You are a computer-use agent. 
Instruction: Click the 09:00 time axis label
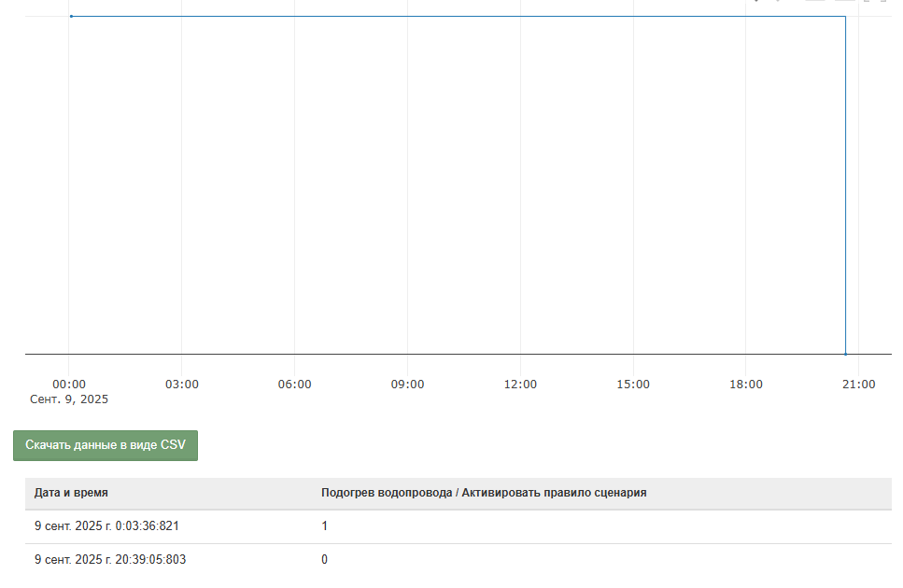click(x=407, y=385)
